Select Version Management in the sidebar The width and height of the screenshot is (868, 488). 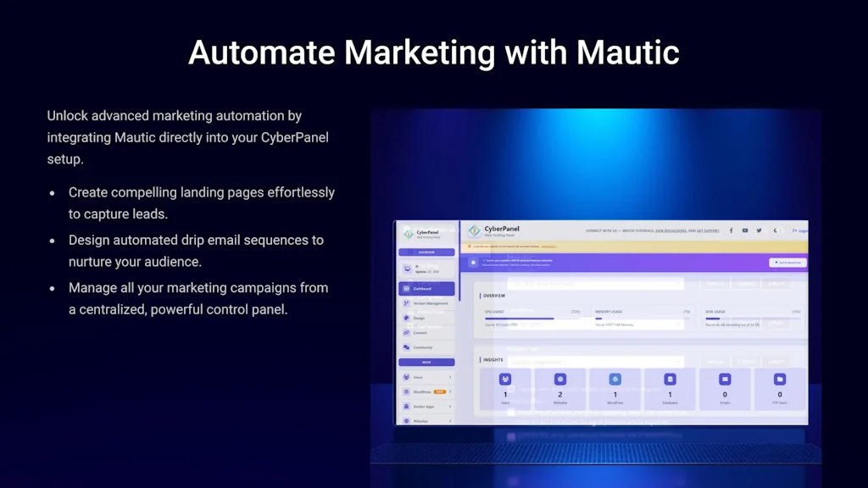[x=426, y=303]
